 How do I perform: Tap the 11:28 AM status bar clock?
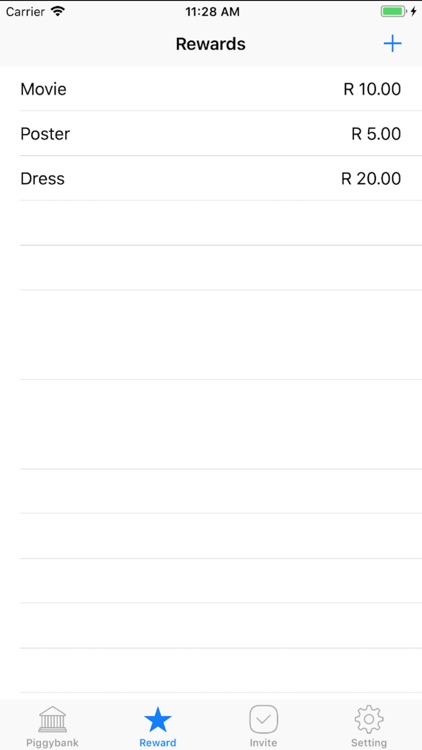pyautogui.click(x=212, y=12)
